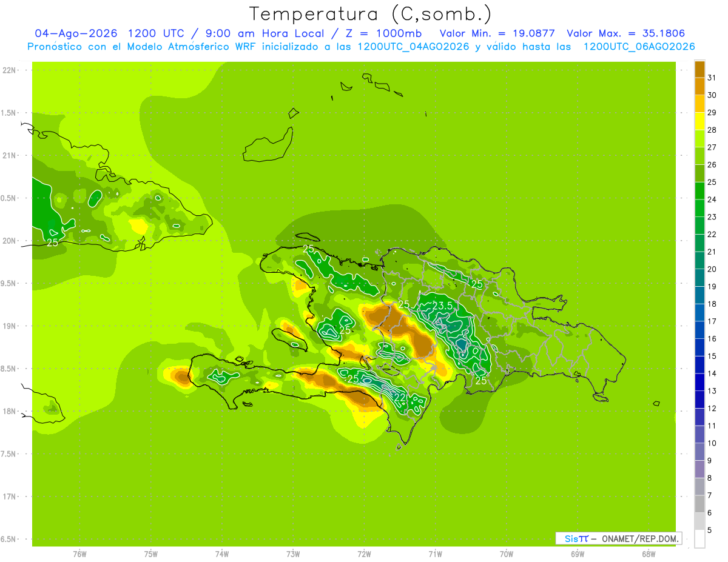Click the 'Sis' logo text beside ONAMET
The width and height of the screenshot is (728, 562).
(571, 538)
